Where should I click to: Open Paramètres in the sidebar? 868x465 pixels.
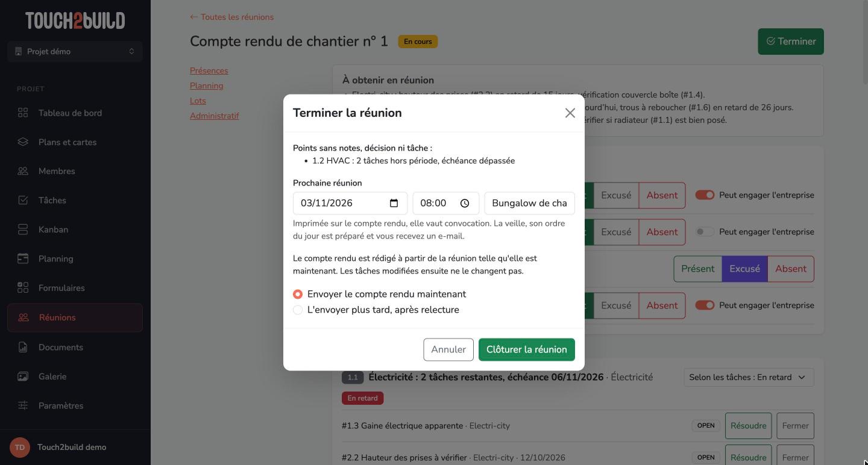point(75,405)
